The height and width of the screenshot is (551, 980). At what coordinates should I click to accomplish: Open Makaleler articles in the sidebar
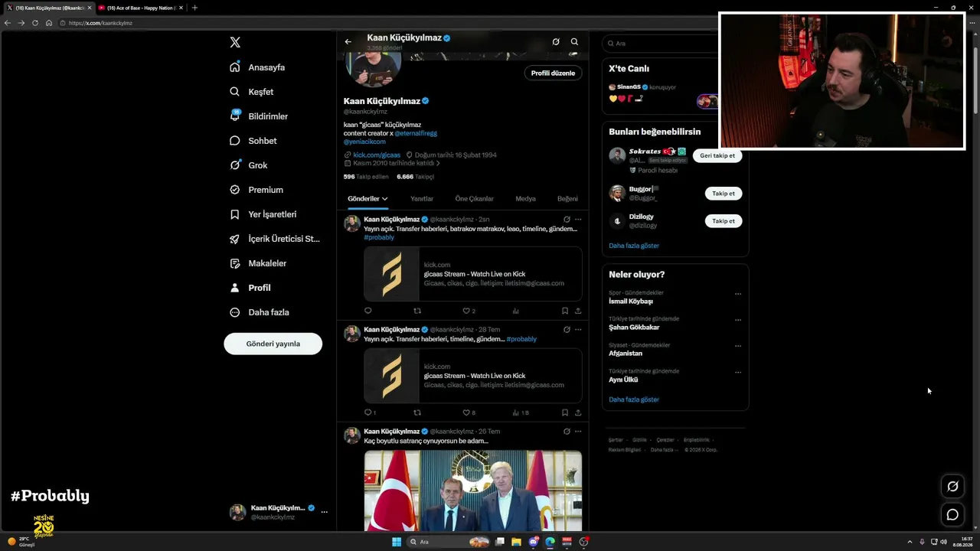pyautogui.click(x=257, y=263)
